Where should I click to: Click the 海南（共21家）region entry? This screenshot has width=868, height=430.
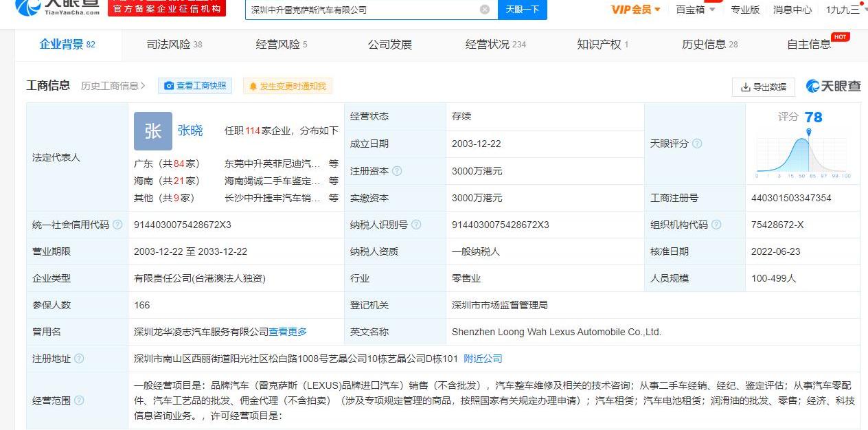[167, 181]
